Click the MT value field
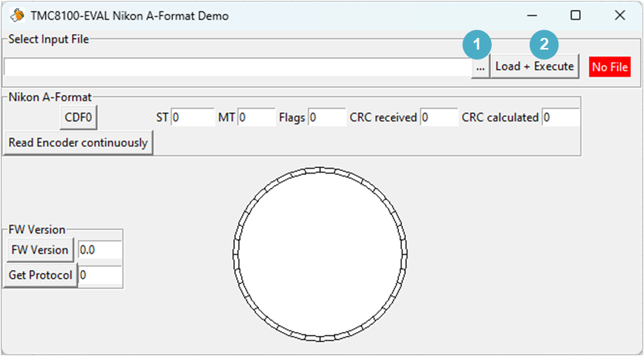Screen dimensions: 644x356 point(257,118)
